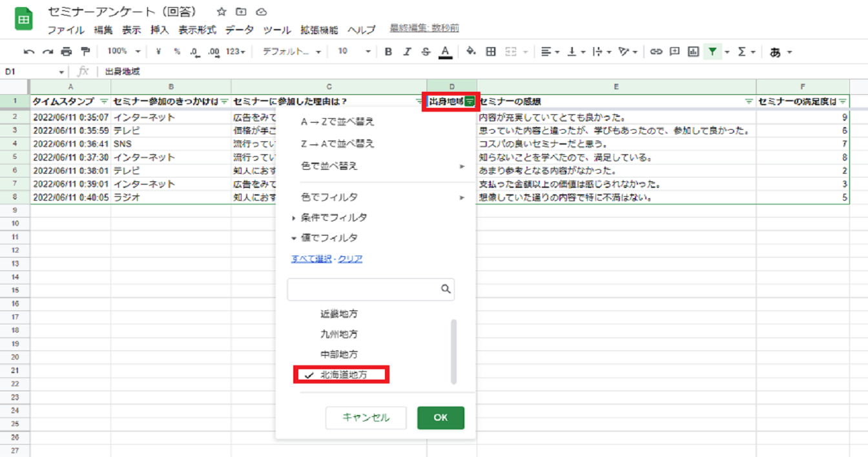Apply strikethrough formatting
This screenshot has height=457, width=868.
pos(426,52)
